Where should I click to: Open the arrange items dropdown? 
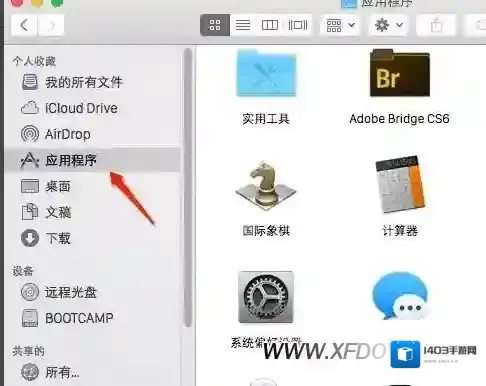pos(340,25)
